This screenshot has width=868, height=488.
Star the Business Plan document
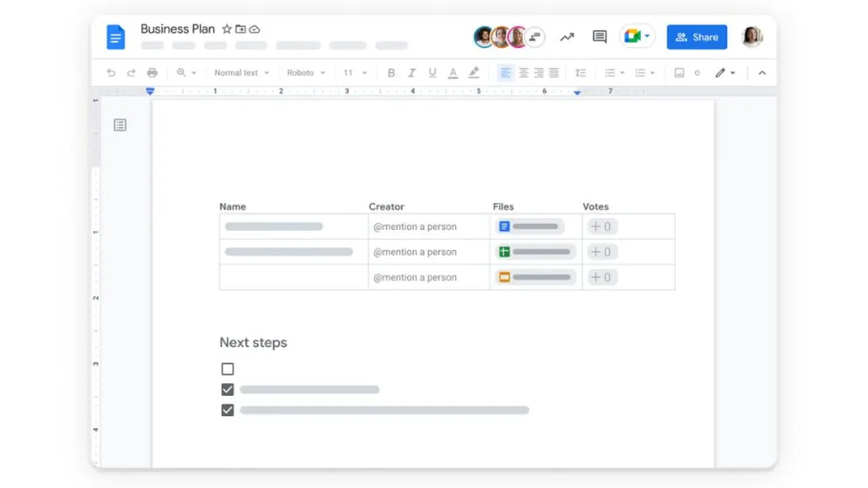(x=227, y=29)
